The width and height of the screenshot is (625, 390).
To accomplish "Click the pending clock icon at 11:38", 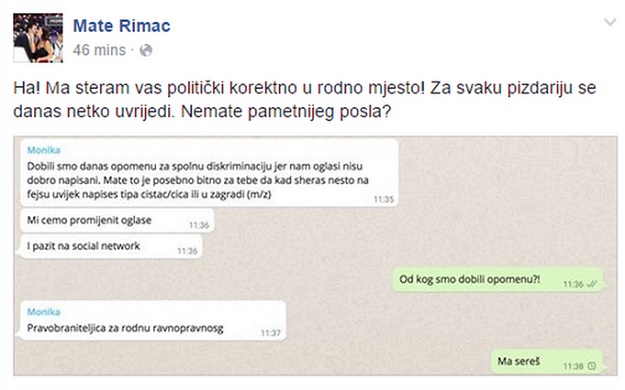I will coord(592,366).
